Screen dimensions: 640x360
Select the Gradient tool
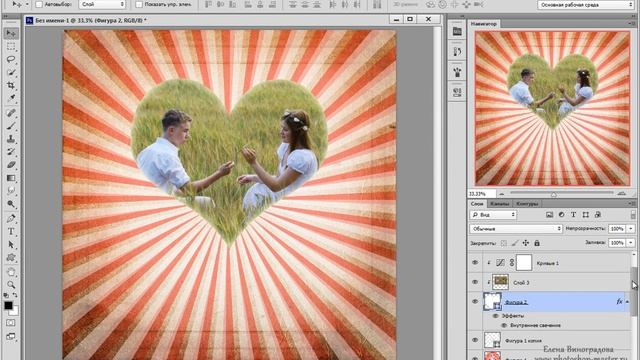point(11,178)
